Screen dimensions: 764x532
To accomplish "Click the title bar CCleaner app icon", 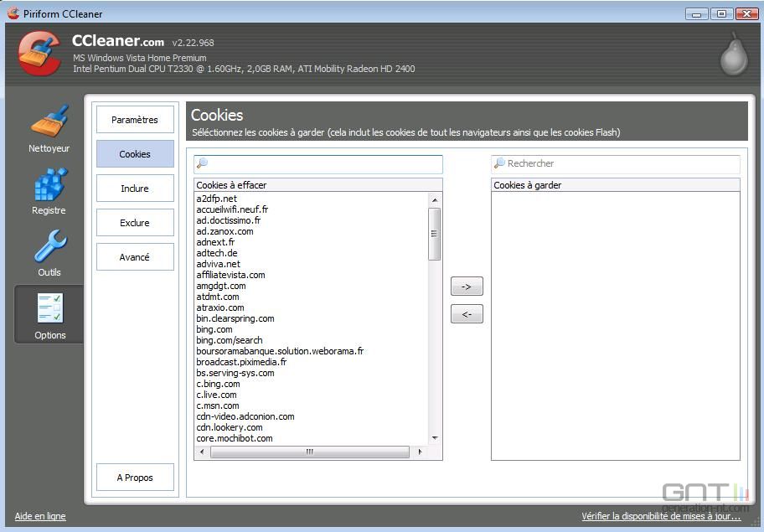I will pyautogui.click(x=13, y=13).
